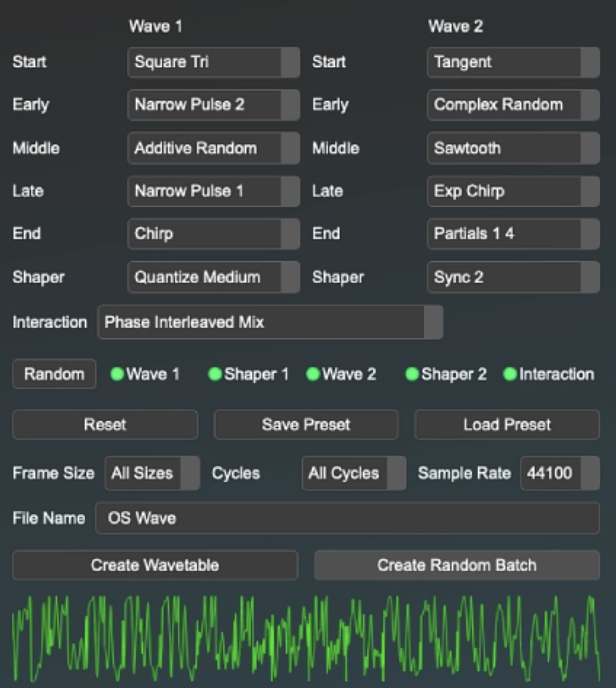This screenshot has width=616, height=688.
Task: Toggle the Shaper 1 randomization indicator
Action: coord(215,374)
